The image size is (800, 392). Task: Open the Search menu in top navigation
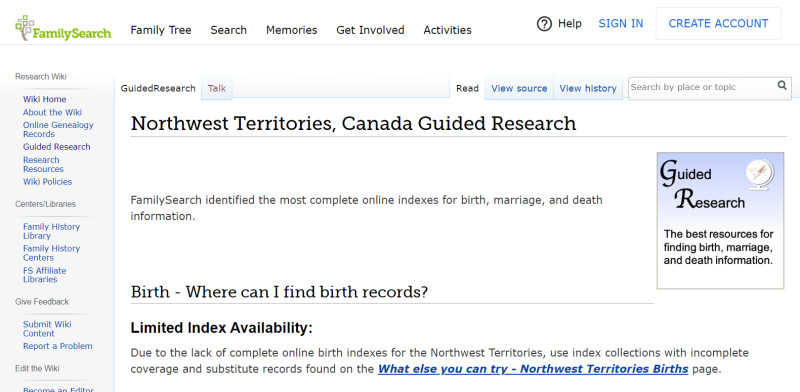coord(229,30)
